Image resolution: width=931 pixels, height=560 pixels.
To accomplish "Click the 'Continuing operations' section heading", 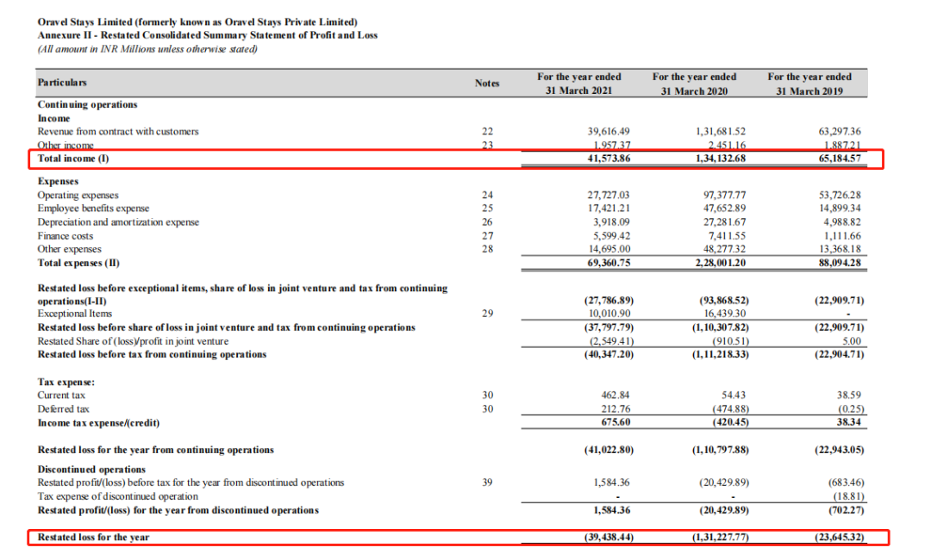I will click(87, 104).
